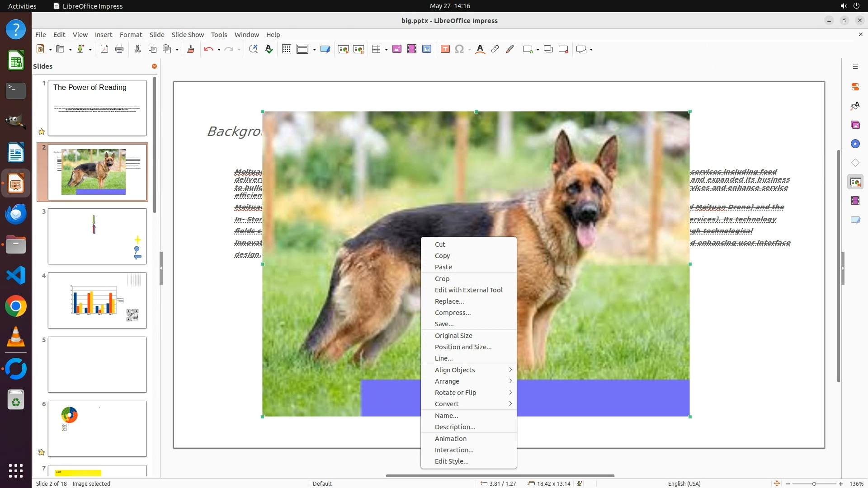
Task: Click Insert Text Box icon
Action: 445,49
